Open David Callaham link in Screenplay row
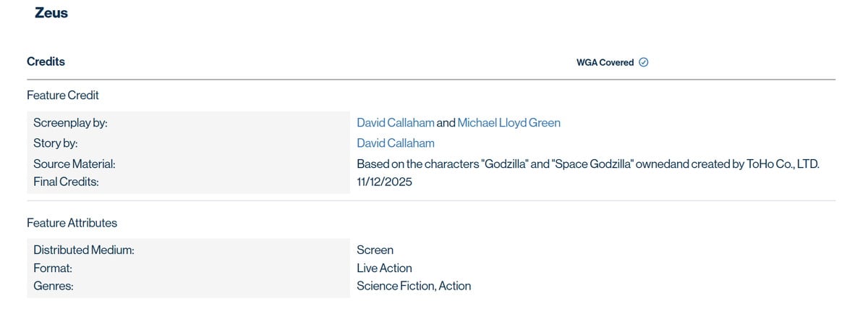 (x=395, y=123)
